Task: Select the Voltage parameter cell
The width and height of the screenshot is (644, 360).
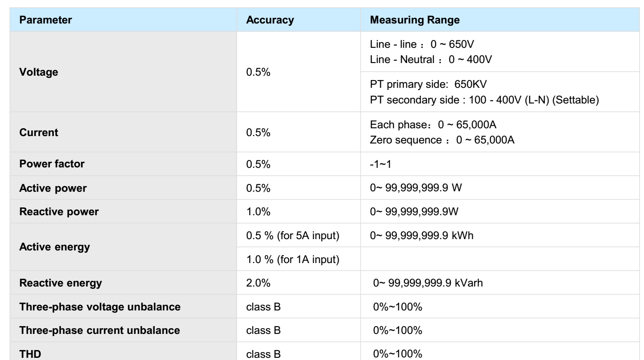Action: click(x=39, y=72)
